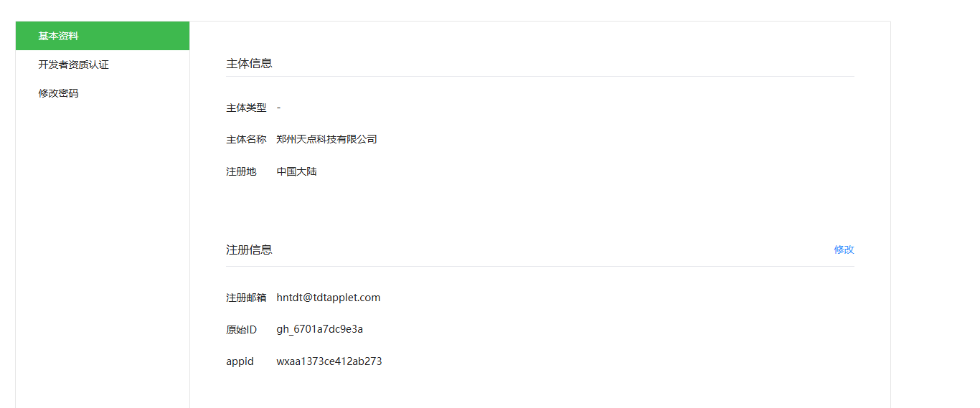
Task: Click the 修改 link beside 注册信息
Action: (x=844, y=250)
